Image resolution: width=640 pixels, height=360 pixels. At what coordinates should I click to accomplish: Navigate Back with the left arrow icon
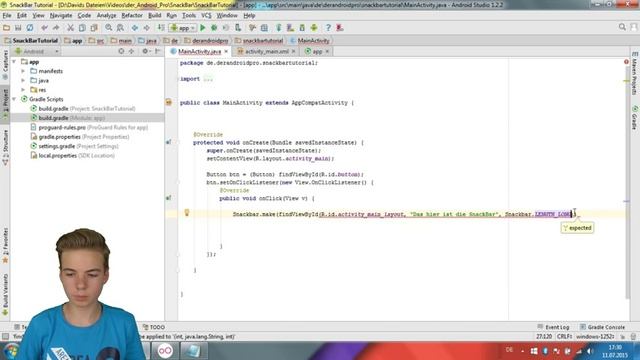(x=135, y=28)
